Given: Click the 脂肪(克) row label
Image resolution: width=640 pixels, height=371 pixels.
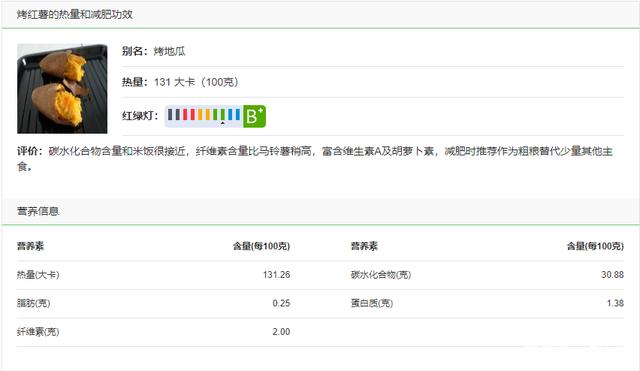Looking at the screenshot, I should 33,303.
